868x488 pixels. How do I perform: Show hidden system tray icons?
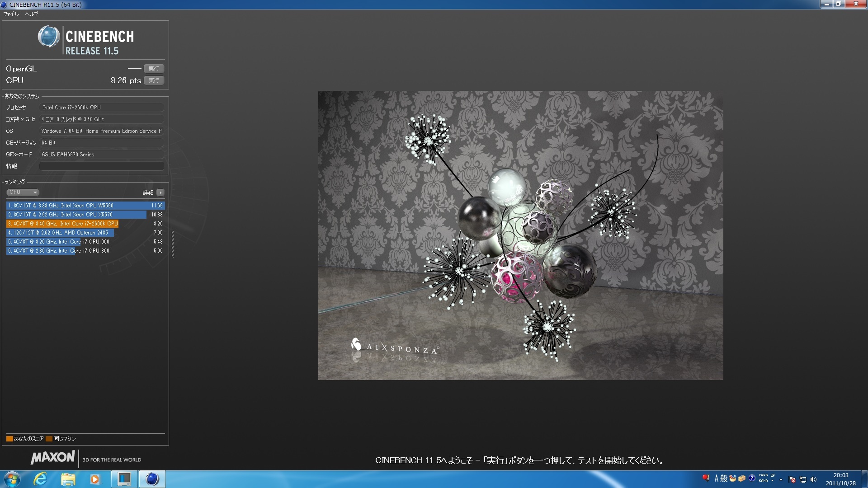(781, 479)
